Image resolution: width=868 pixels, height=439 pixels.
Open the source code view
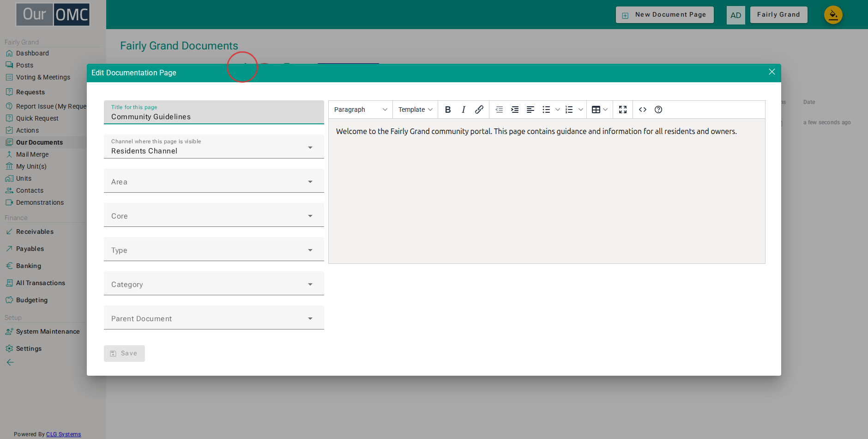[x=643, y=110]
